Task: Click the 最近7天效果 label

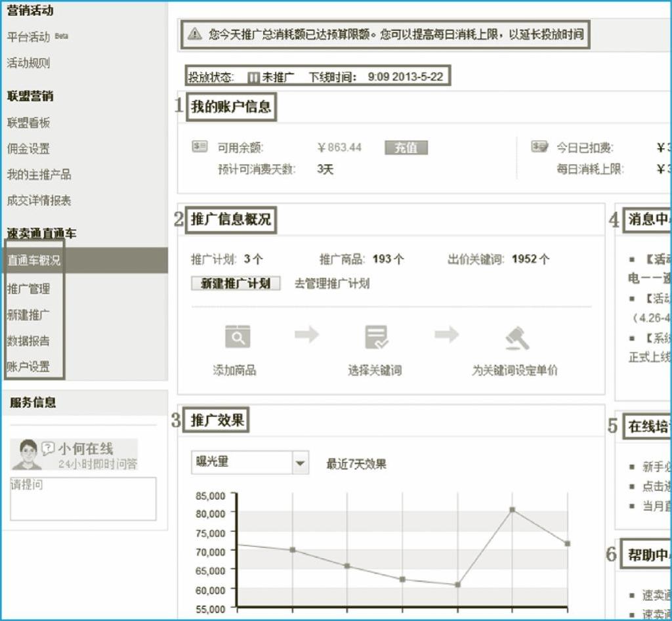Action: click(x=356, y=463)
